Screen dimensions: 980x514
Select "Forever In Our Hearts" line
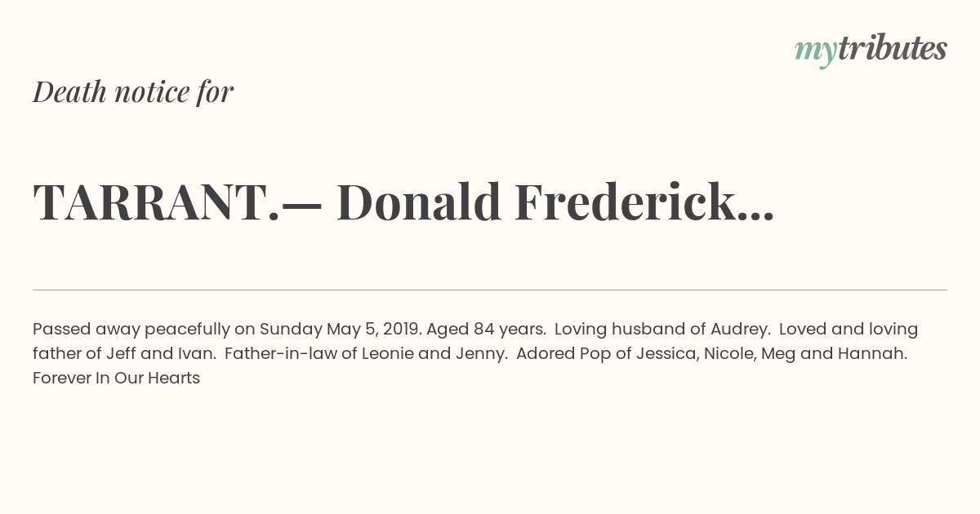(x=116, y=379)
